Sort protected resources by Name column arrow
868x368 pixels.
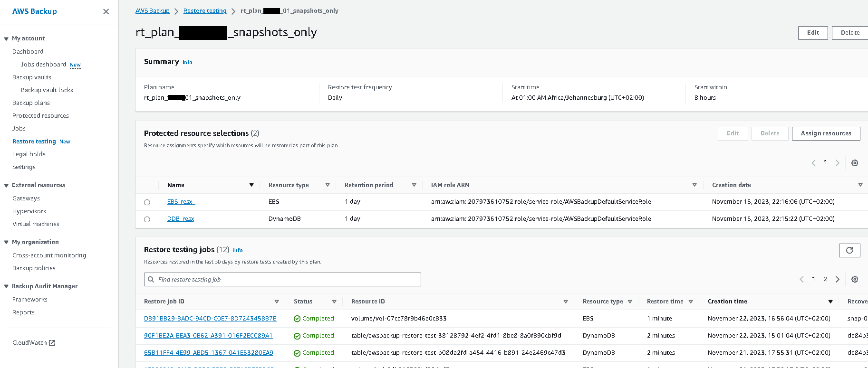click(x=251, y=185)
